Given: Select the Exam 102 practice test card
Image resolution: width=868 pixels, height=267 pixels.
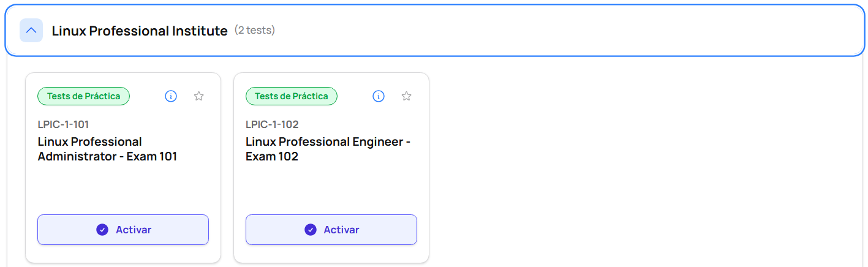Looking at the screenshot, I should pos(331,187).
